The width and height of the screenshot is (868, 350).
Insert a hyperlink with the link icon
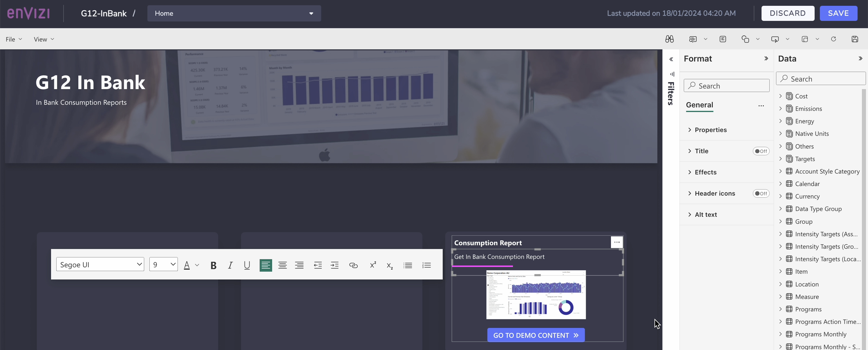[353, 265]
